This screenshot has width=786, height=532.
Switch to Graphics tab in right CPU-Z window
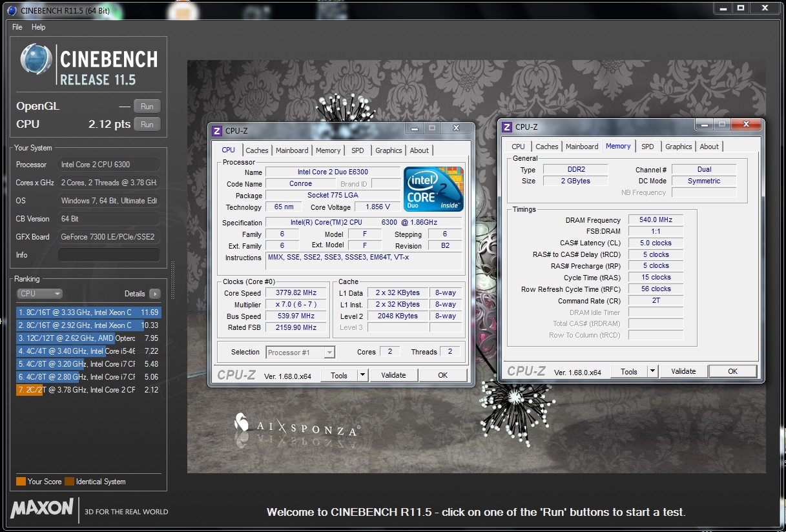tap(679, 147)
